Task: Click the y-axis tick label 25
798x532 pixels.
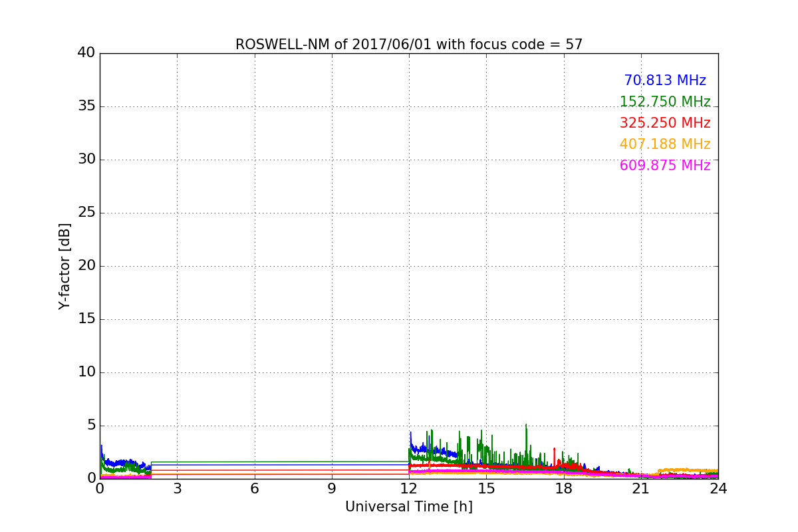Action: 86,213
